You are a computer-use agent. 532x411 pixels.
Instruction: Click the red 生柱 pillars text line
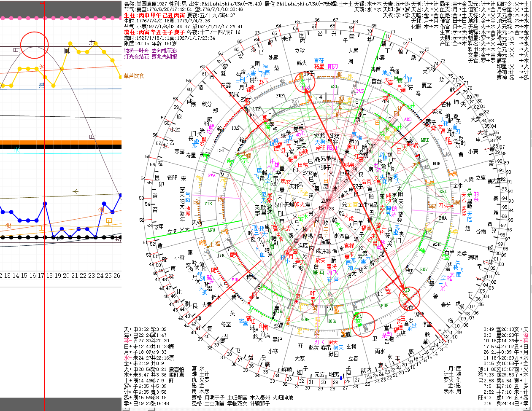point(154,15)
